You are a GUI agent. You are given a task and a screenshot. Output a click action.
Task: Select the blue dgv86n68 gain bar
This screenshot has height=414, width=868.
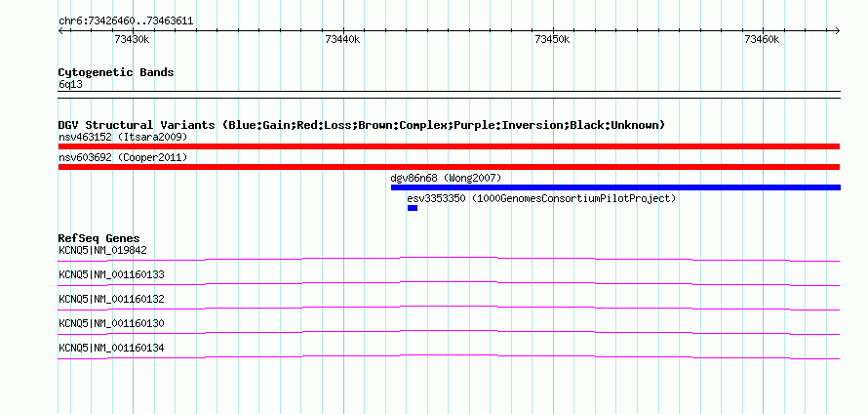pos(615,187)
